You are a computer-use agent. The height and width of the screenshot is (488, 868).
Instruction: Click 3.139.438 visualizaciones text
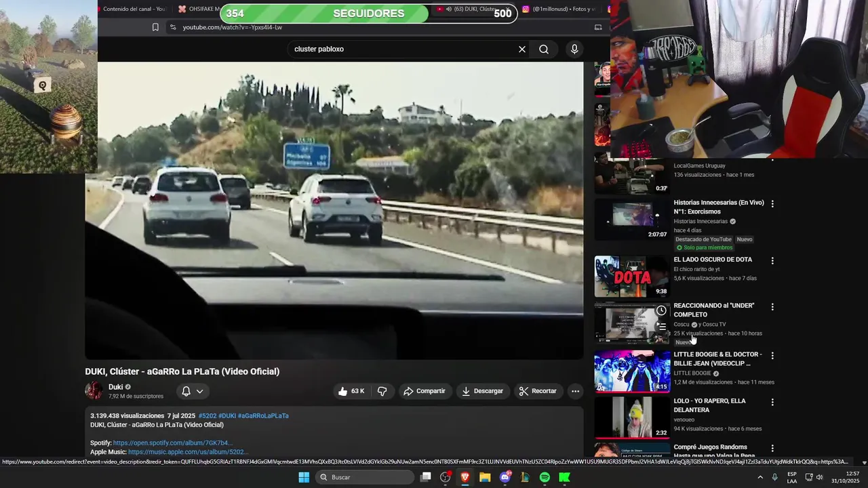click(x=127, y=416)
